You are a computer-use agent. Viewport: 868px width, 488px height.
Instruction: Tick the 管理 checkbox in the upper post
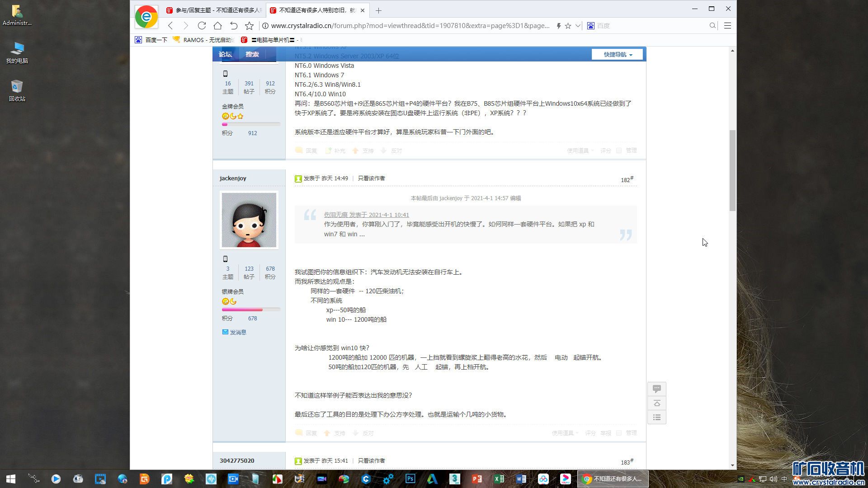click(619, 150)
